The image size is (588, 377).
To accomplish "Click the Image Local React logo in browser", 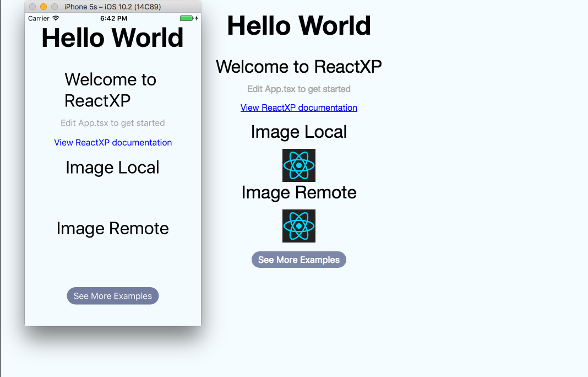I will click(299, 165).
